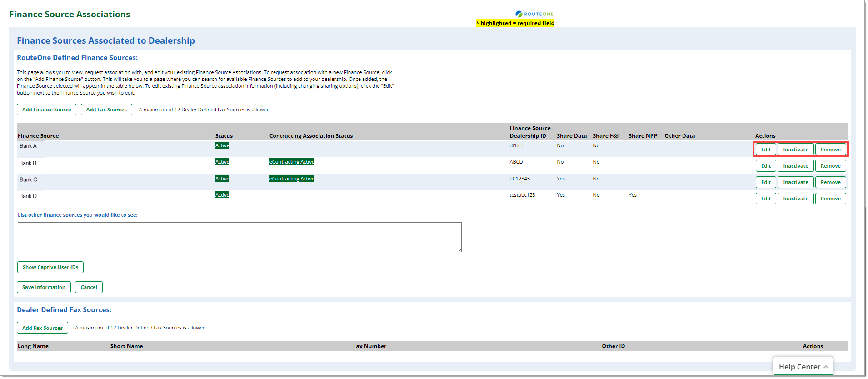Click Dealer Defined Fax Sources heading

click(64, 310)
